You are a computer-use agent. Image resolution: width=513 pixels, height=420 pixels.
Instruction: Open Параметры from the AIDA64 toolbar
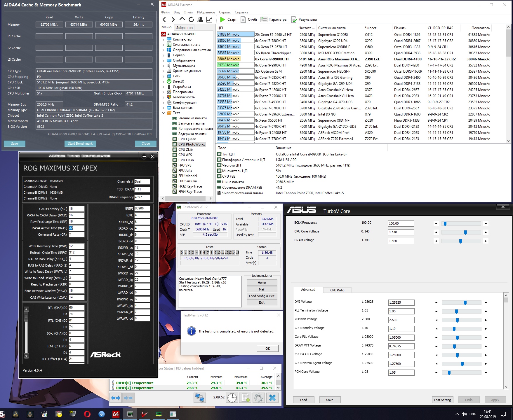click(x=274, y=20)
